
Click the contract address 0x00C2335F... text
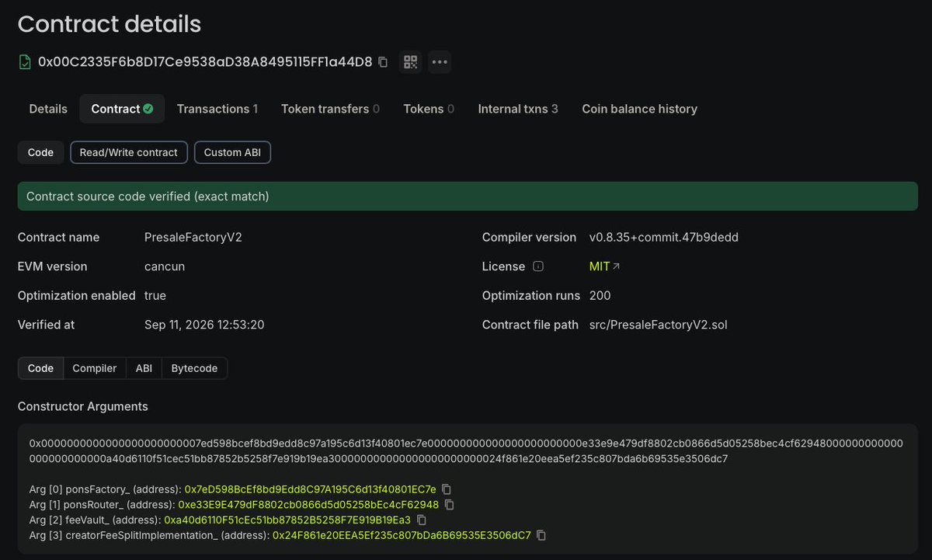click(x=205, y=62)
